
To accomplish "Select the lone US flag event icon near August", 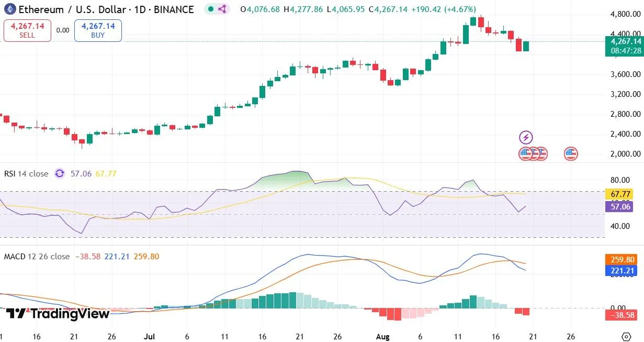I will [570, 153].
